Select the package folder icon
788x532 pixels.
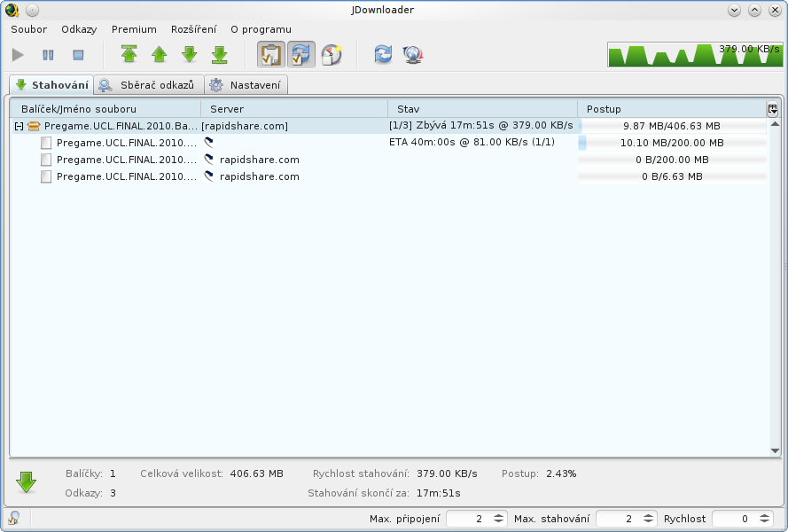tap(33, 126)
